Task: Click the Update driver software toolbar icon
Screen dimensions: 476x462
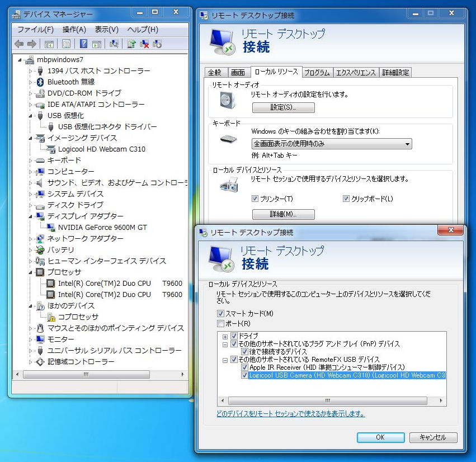Action: tap(131, 44)
